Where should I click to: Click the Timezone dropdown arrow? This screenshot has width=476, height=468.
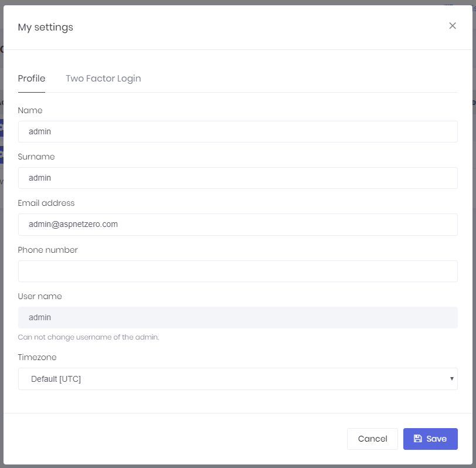click(x=450, y=379)
